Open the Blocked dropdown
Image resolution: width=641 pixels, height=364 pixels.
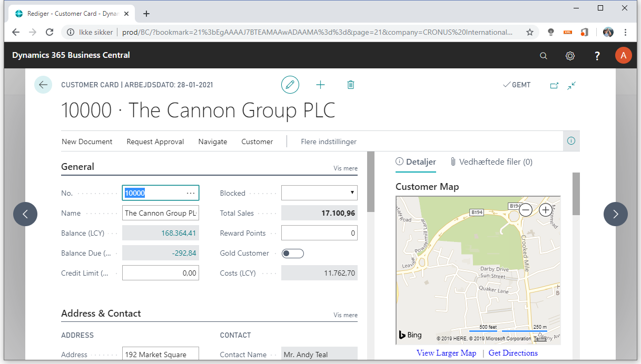319,193
